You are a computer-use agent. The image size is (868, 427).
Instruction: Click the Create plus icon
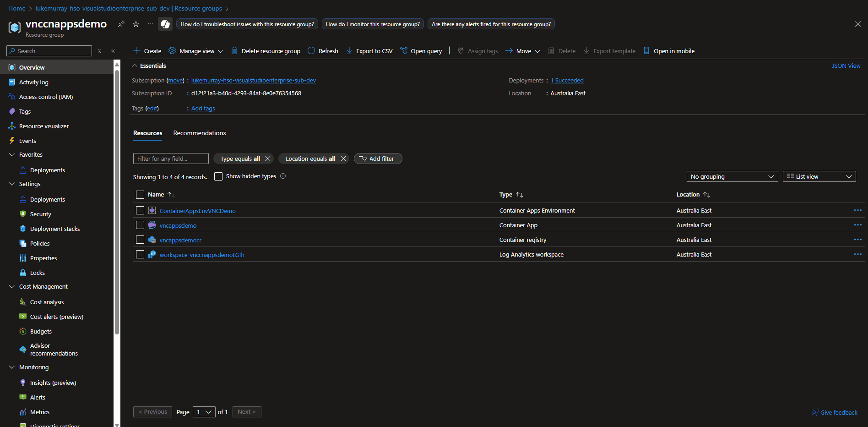coord(137,50)
